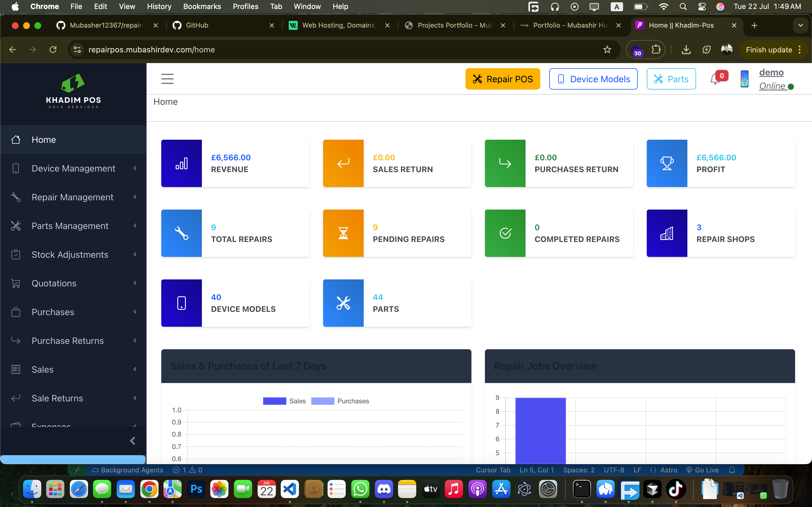
Task: Expand the Repair Management submenu
Action: point(73,197)
